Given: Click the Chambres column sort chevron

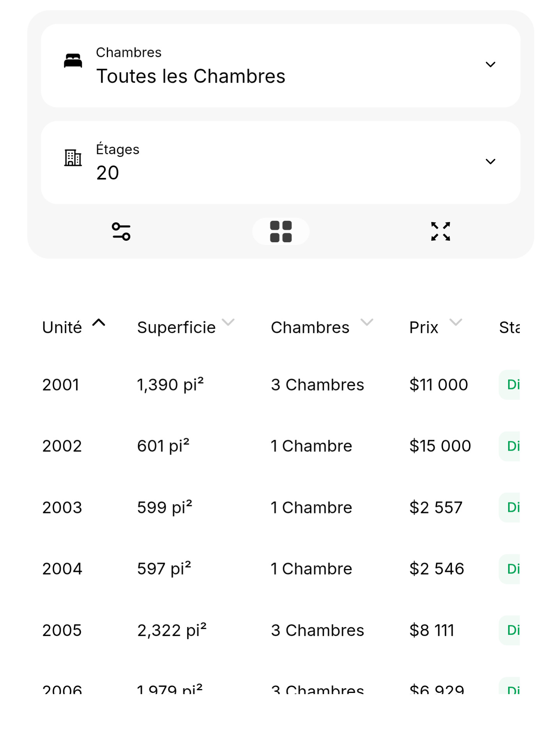Looking at the screenshot, I should (367, 322).
